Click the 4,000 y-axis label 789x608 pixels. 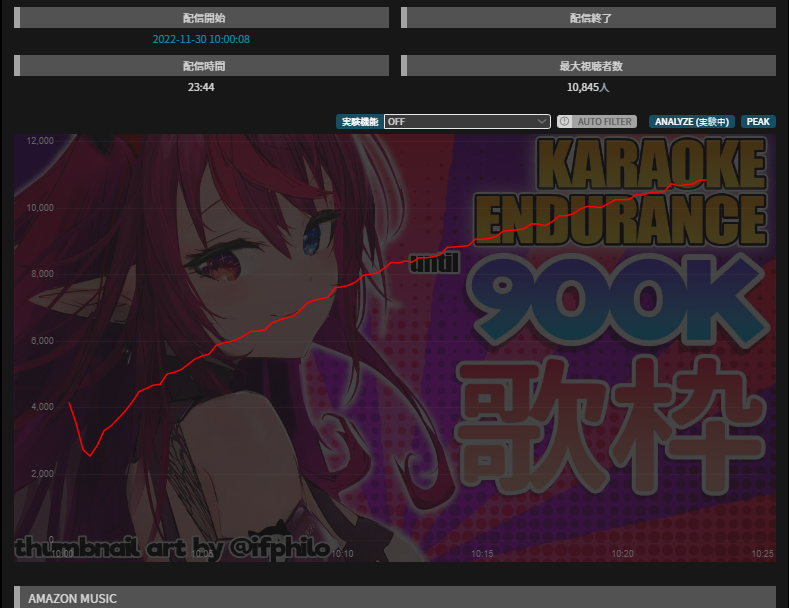tap(42, 407)
